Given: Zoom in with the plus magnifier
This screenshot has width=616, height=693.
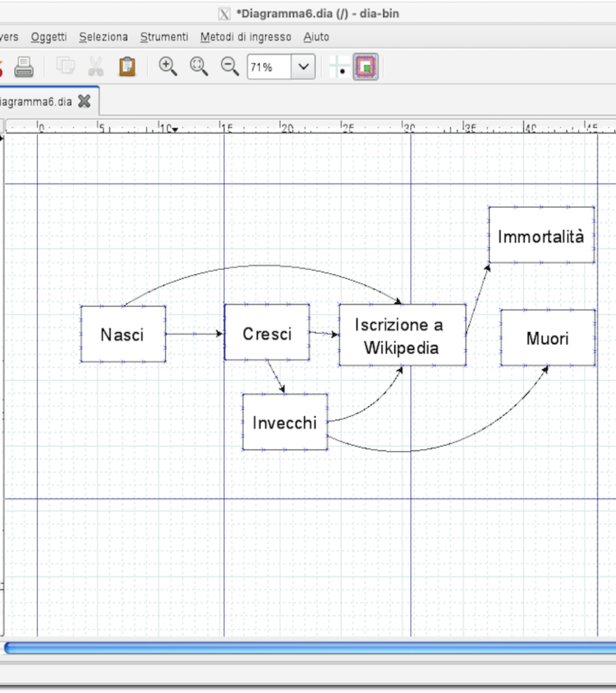Looking at the screenshot, I should click(168, 67).
